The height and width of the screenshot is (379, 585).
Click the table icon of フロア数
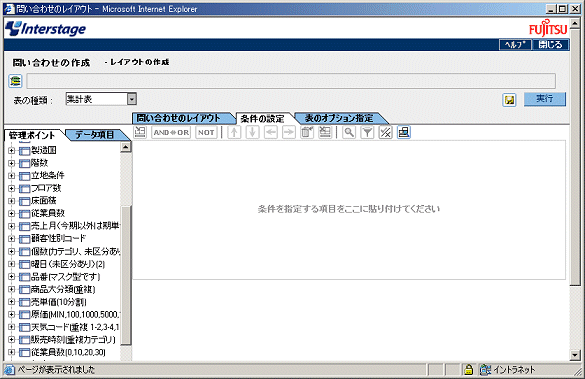(x=24, y=188)
